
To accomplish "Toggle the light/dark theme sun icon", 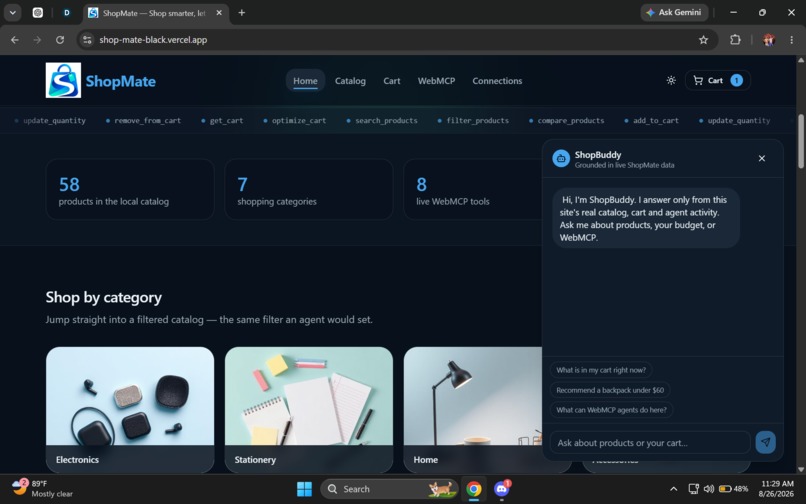I will tap(671, 80).
